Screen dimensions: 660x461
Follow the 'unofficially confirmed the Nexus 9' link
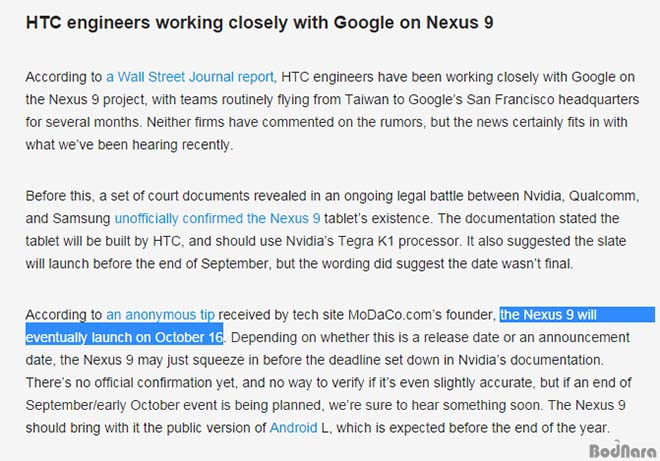(217, 219)
